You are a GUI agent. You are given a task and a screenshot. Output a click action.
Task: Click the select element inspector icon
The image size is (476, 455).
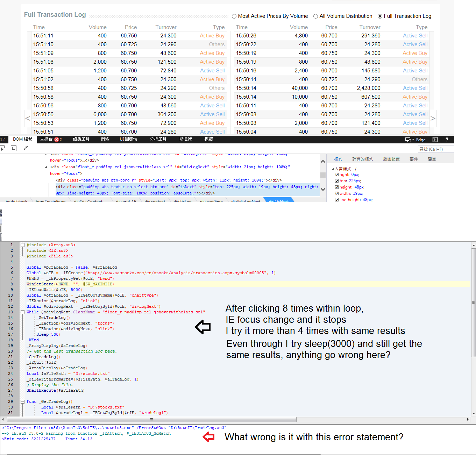click(2, 148)
